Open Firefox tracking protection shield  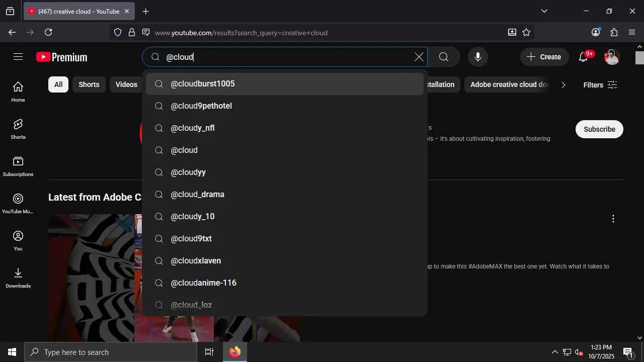(118, 32)
